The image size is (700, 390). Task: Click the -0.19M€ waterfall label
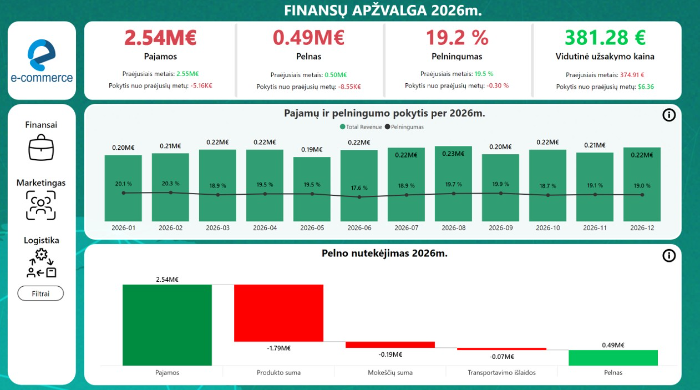390,354
